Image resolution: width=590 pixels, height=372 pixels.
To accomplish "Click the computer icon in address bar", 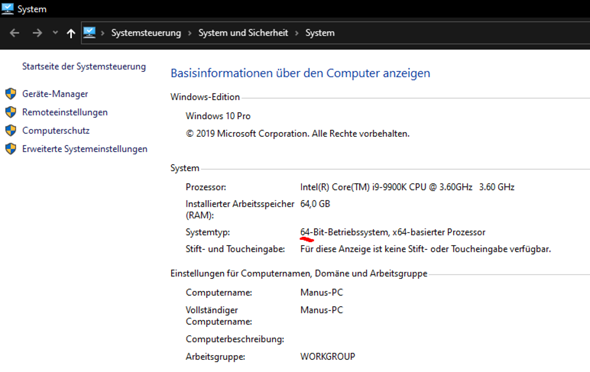I will (x=90, y=33).
